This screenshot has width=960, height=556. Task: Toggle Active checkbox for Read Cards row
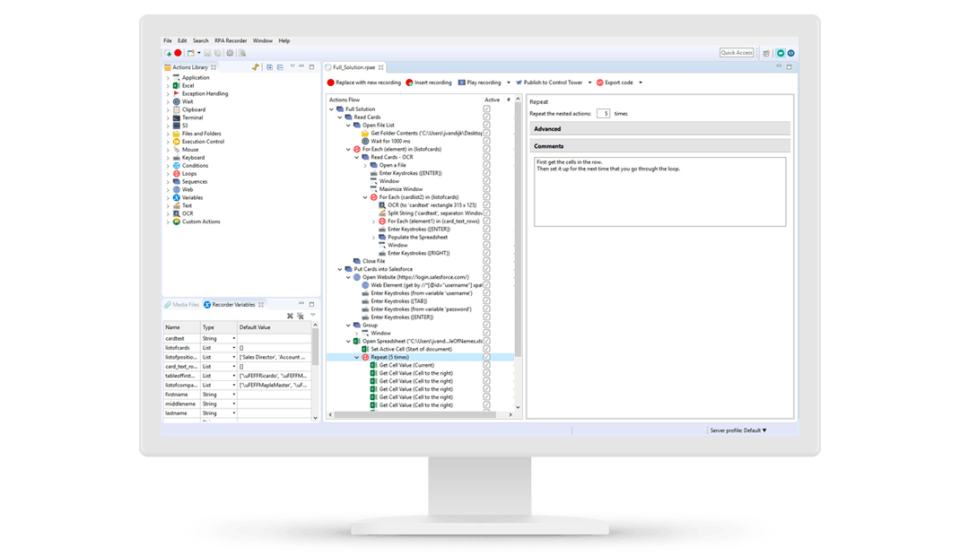[487, 117]
